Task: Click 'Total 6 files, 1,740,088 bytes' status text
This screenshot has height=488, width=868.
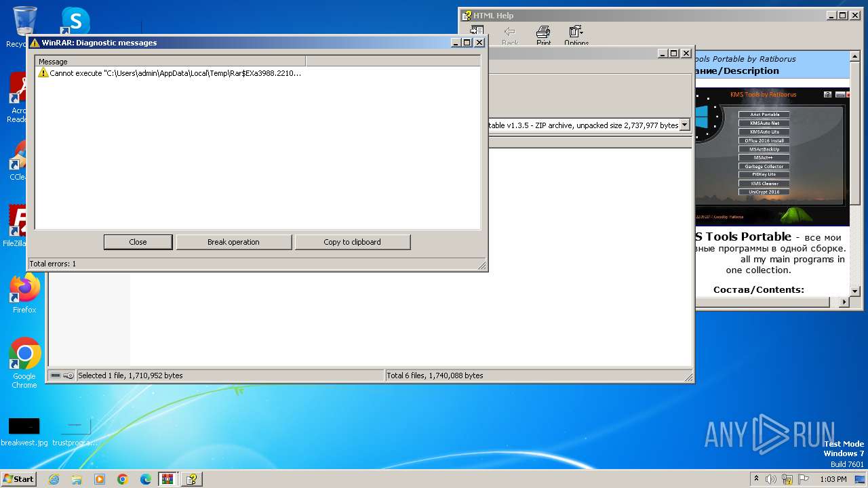Action: click(x=435, y=375)
